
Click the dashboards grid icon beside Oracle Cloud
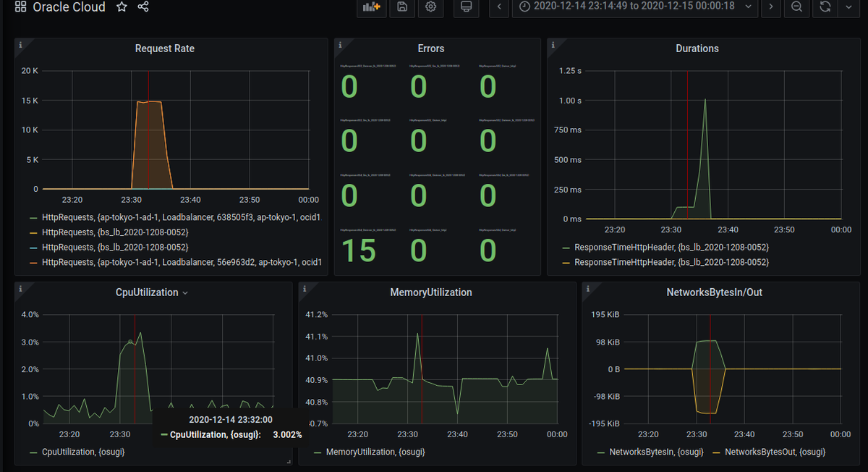pos(20,7)
